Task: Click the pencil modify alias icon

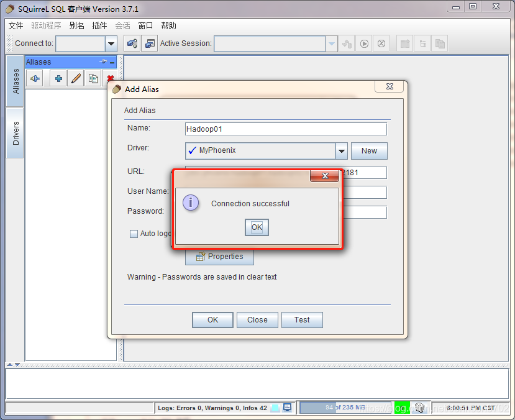Action: point(76,78)
